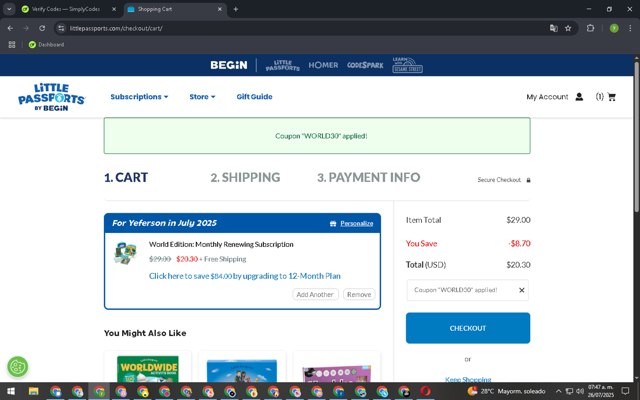Open the Little Passports logo in top bar

pyautogui.click(x=283, y=65)
